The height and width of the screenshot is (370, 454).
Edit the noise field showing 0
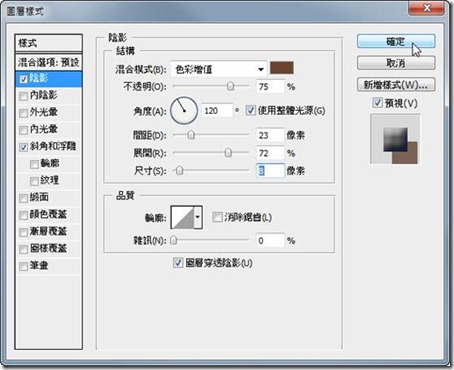click(x=270, y=240)
